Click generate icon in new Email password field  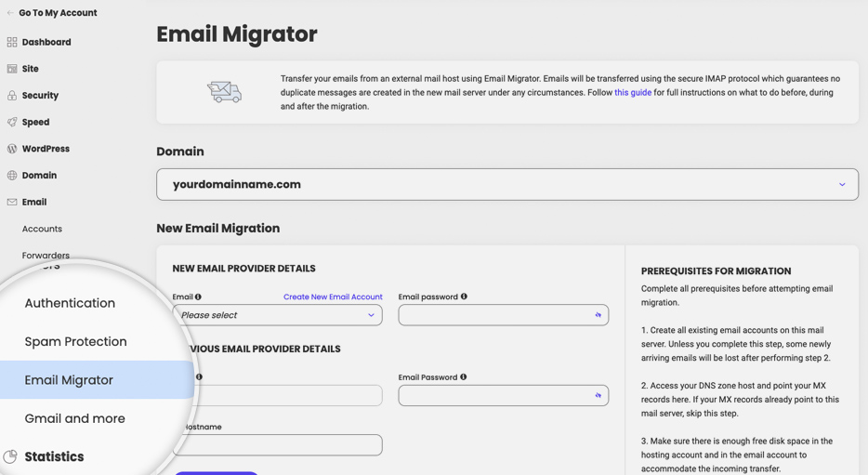coord(598,315)
